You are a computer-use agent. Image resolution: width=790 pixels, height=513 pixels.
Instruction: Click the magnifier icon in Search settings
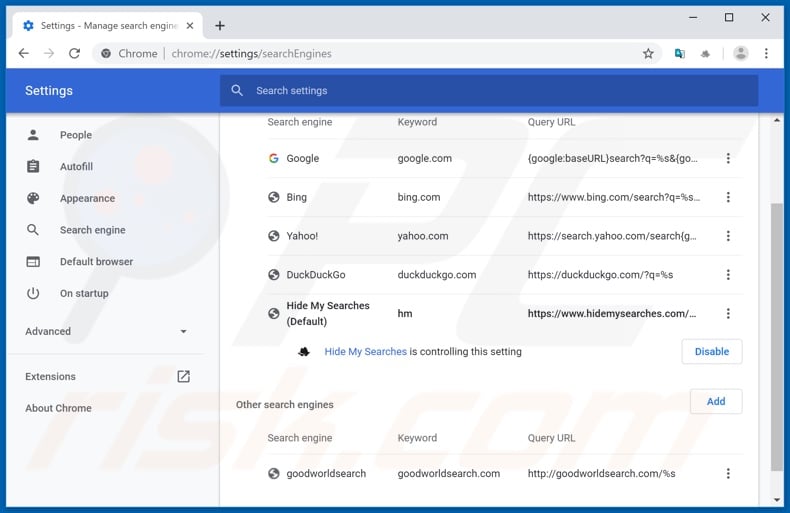(237, 91)
